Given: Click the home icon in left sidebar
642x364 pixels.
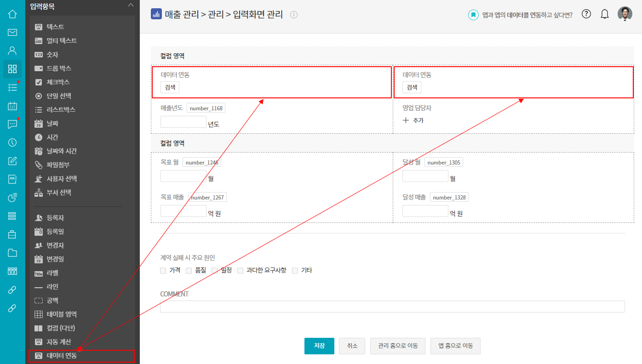Looking at the screenshot, I should (x=12, y=14).
